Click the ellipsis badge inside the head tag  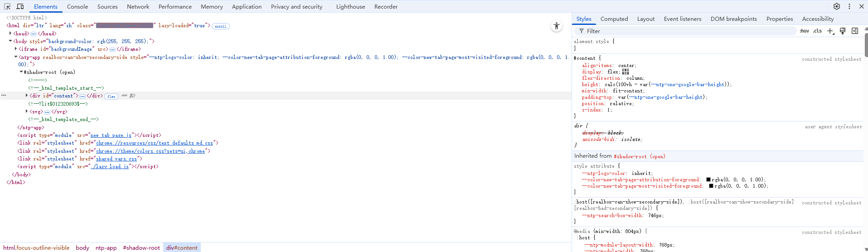click(x=34, y=34)
